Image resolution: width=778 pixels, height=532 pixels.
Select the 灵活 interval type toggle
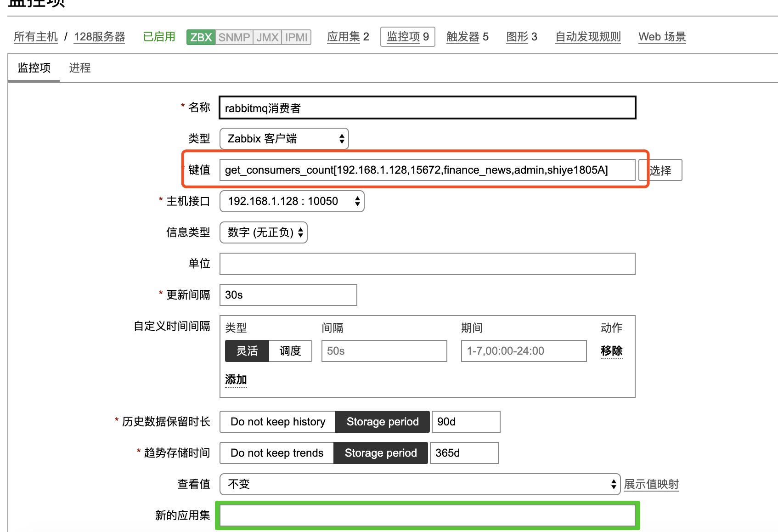pos(247,351)
